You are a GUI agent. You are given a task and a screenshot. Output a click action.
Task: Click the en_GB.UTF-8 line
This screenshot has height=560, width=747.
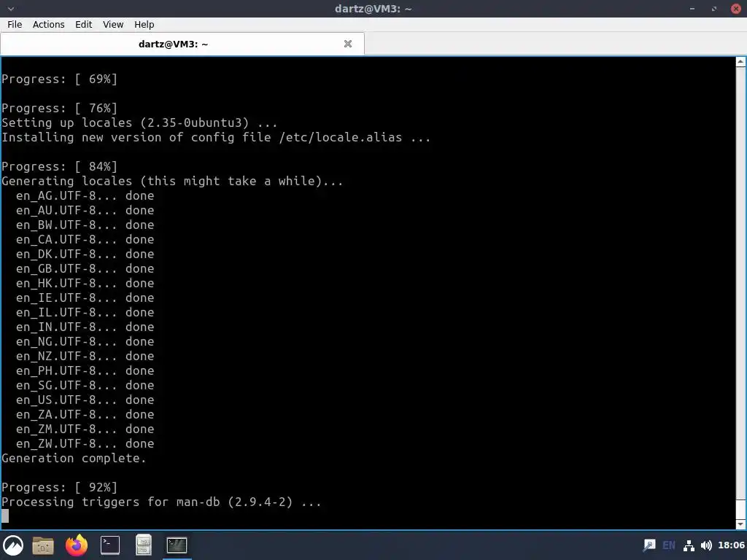(x=85, y=268)
